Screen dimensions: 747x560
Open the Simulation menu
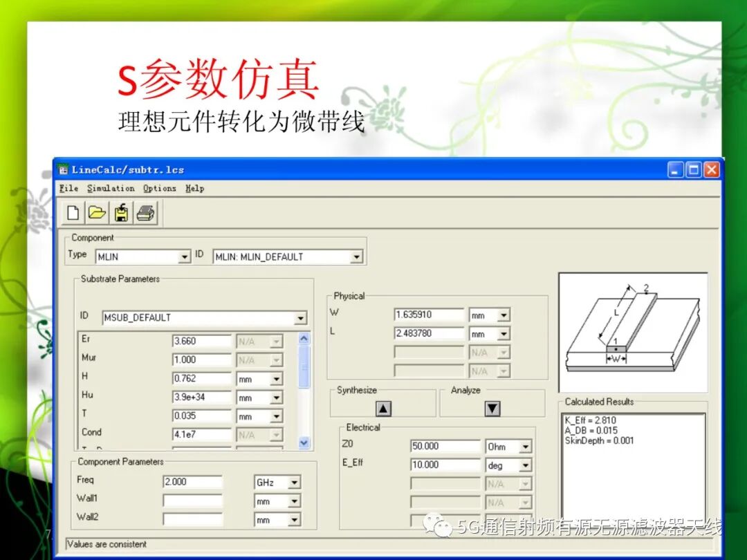tap(111, 189)
